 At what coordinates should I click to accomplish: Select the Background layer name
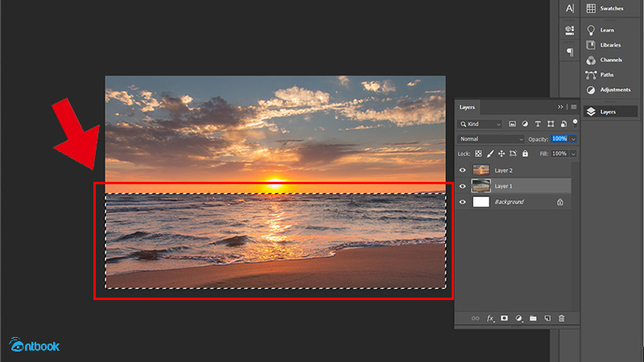509,202
